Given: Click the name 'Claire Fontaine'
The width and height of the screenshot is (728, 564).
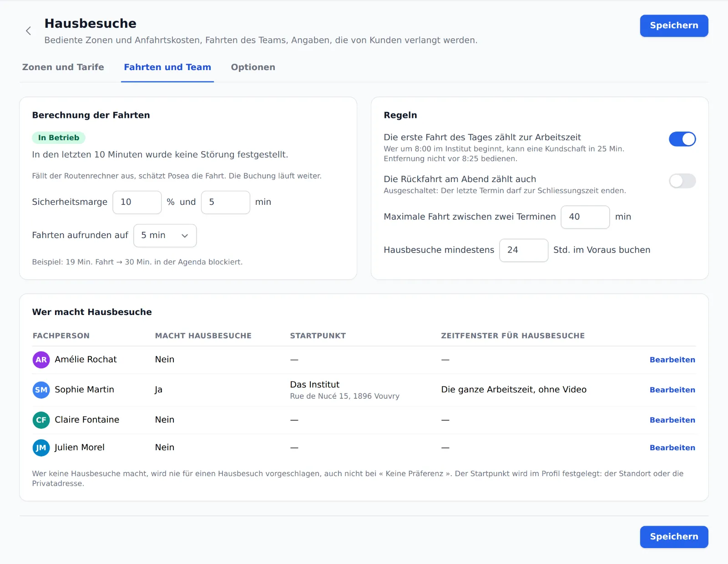Looking at the screenshot, I should click(87, 420).
